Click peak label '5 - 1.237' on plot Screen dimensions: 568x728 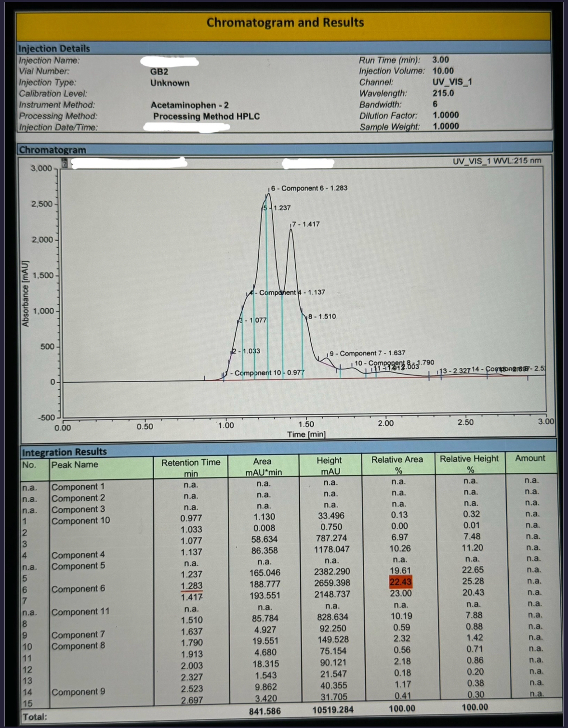277,208
